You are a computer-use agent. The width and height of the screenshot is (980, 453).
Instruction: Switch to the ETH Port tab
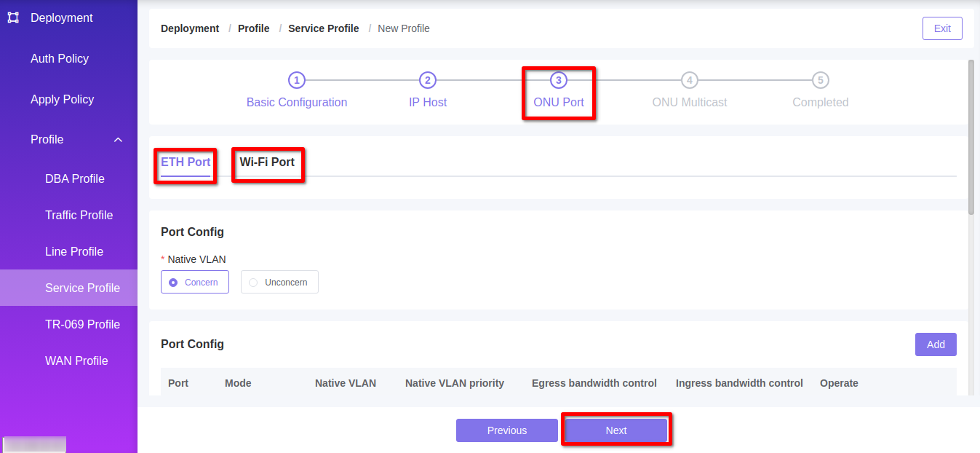tap(185, 162)
